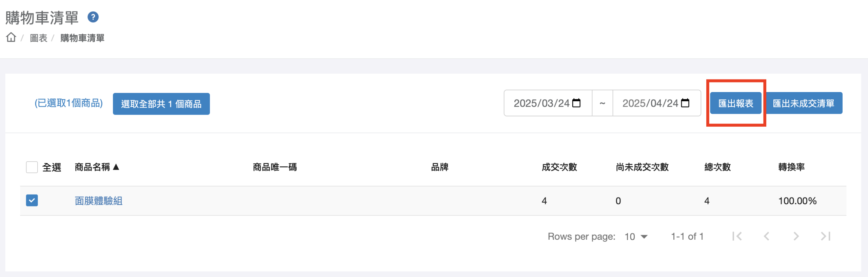Uncheck the 面膜體驗組 row checkbox
This screenshot has width=868, height=277.
tap(32, 200)
